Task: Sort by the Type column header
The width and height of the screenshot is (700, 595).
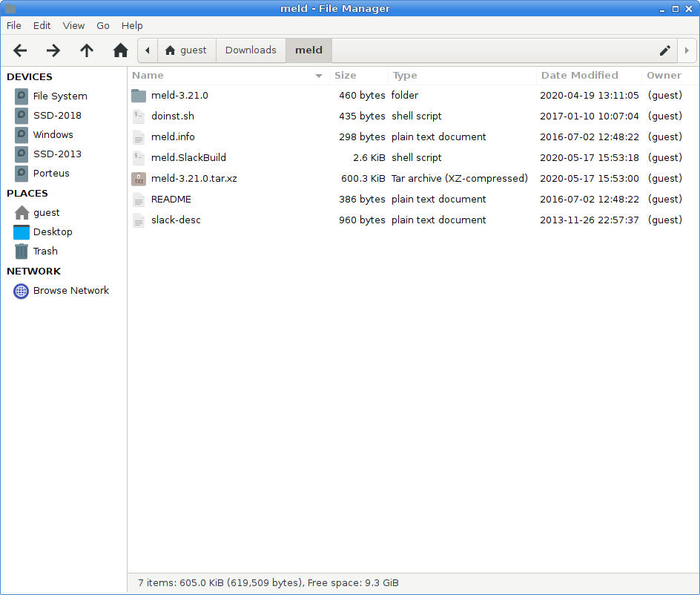Action: point(462,76)
